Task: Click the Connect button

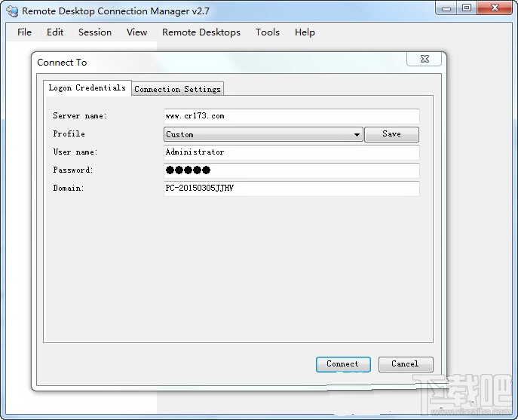Action: click(343, 364)
